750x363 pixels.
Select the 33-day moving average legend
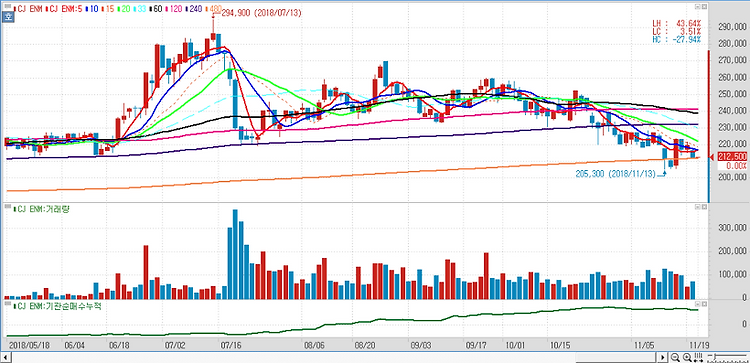tap(140, 9)
